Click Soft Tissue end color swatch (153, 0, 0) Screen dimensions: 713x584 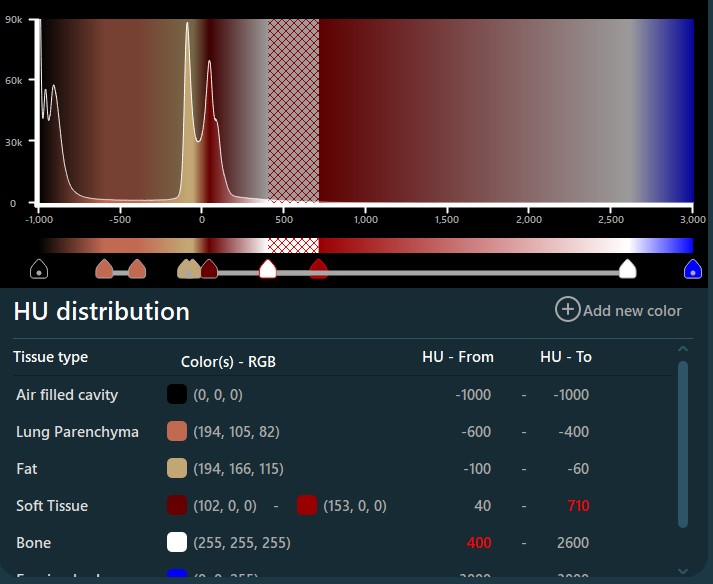click(307, 506)
